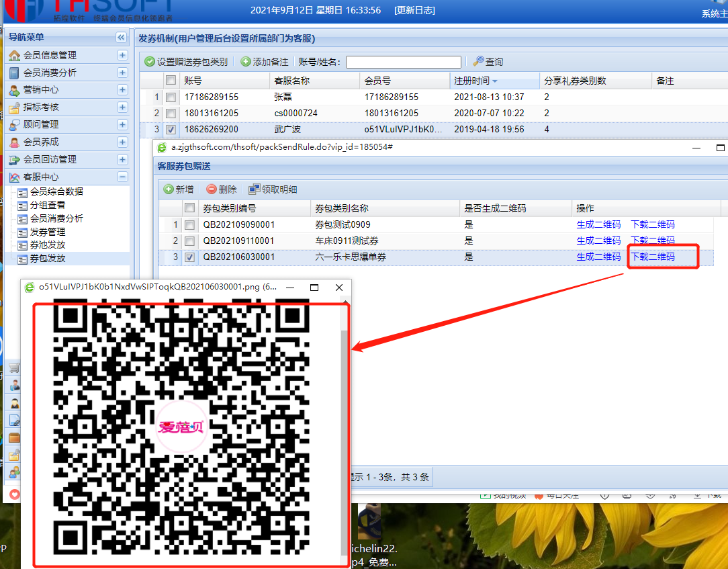728x569 pixels.
Task: Click the 领取明细 button
Action: pos(273,189)
